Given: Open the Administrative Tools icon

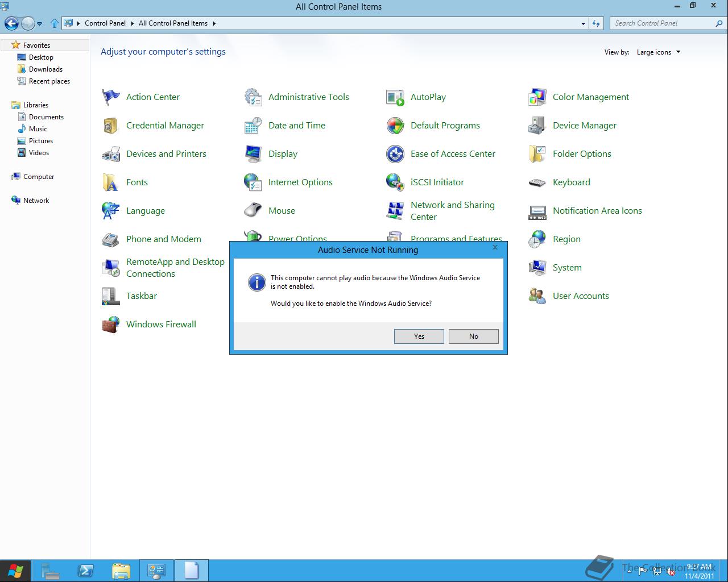Looking at the screenshot, I should click(253, 97).
